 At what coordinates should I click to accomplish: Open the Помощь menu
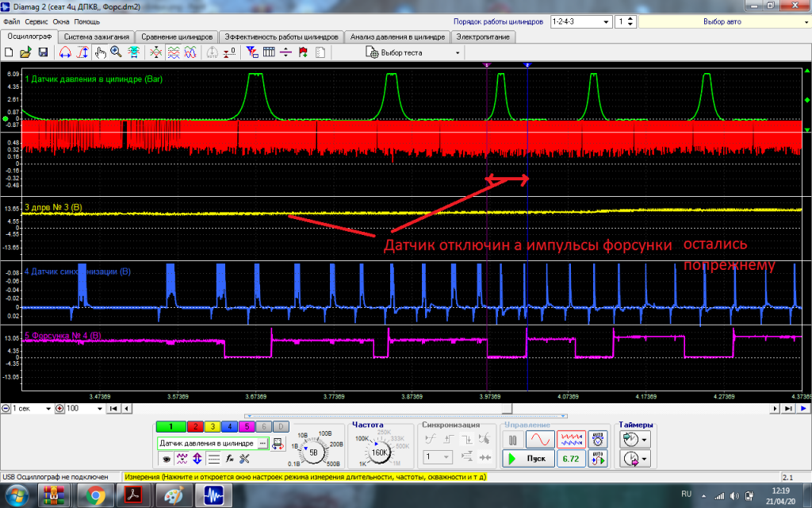[x=86, y=21]
